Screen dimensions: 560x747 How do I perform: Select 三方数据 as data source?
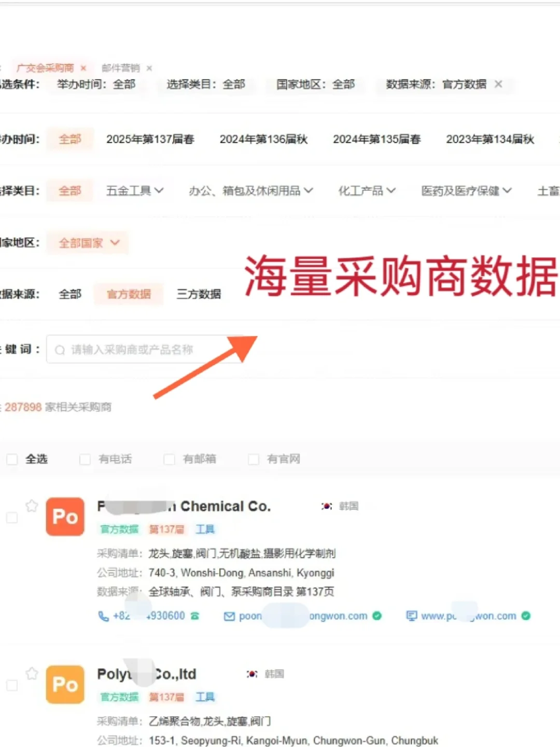tap(199, 294)
